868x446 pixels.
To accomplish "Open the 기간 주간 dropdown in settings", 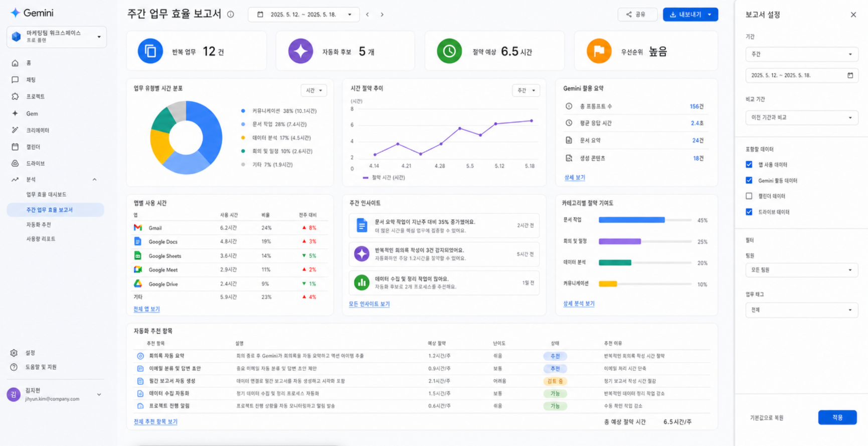I will [802, 54].
